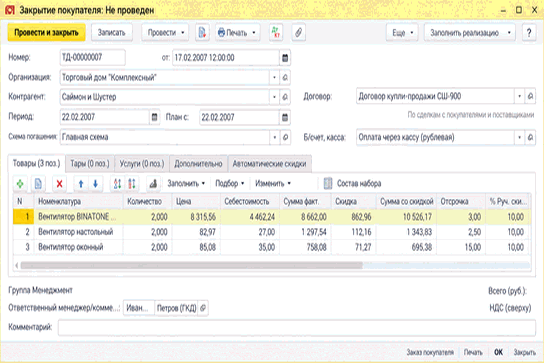The width and height of the screenshot is (544, 363).
Task: Click the Петров (ГКД) manager field
Action: (x=176, y=308)
